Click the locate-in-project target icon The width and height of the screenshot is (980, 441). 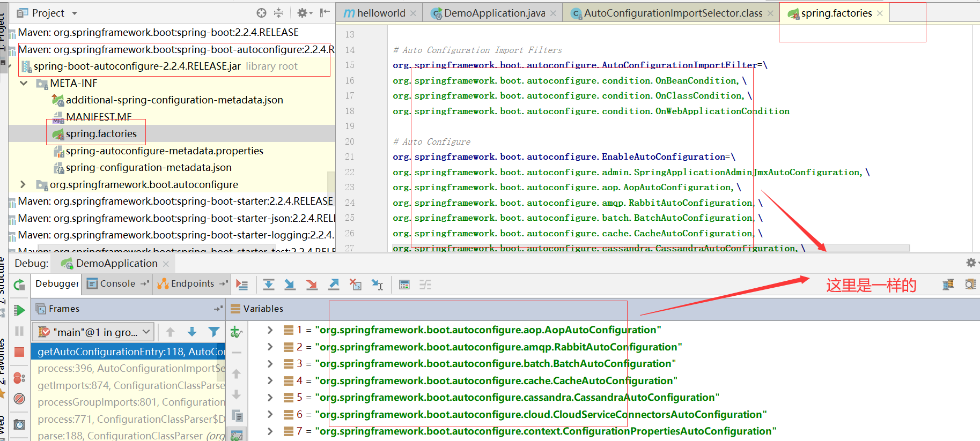click(x=261, y=13)
